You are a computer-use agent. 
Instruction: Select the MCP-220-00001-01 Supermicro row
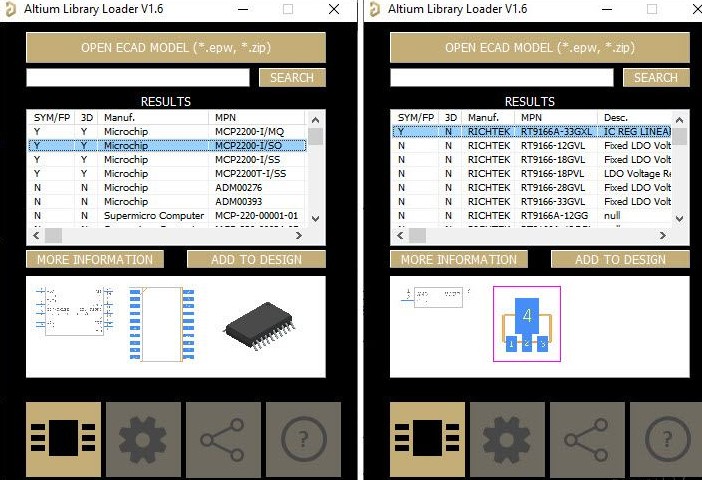coord(167,215)
